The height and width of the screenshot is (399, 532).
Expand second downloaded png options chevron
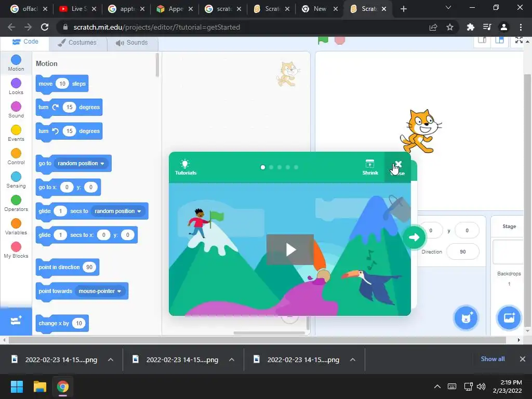(232, 360)
